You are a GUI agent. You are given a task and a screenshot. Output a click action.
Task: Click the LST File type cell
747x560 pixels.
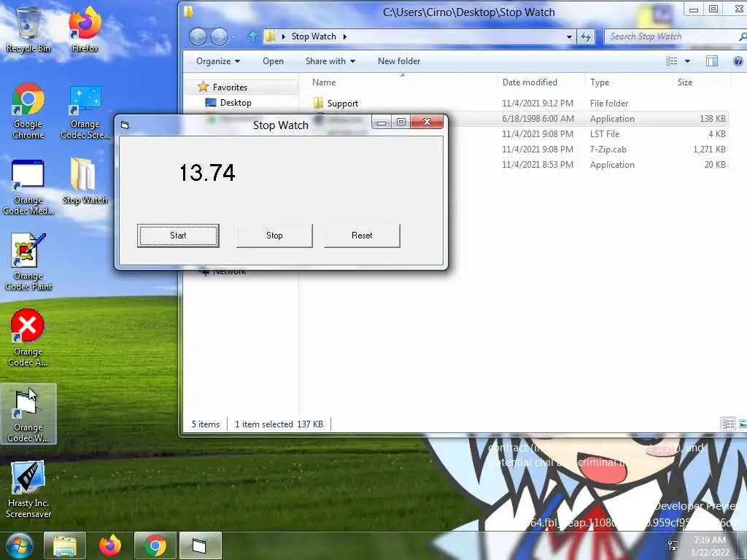(x=605, y=134)
